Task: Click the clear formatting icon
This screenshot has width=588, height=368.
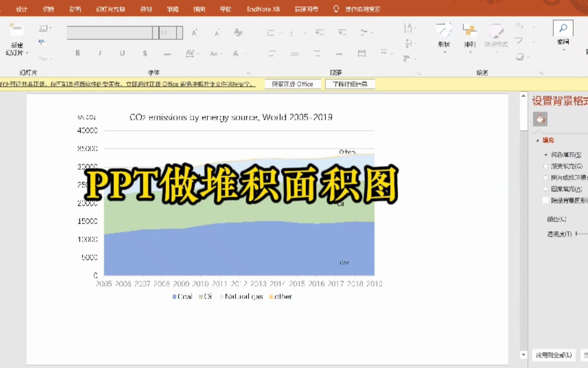Action: tap(238, 32)
